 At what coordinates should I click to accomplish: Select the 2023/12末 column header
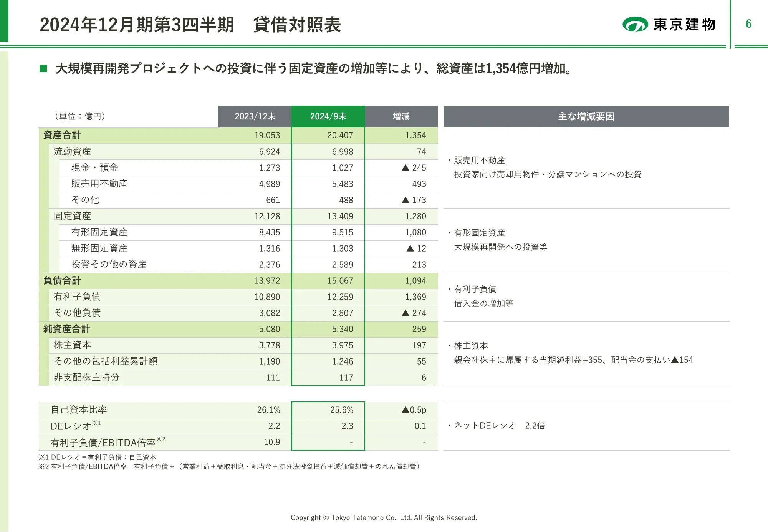255,116
